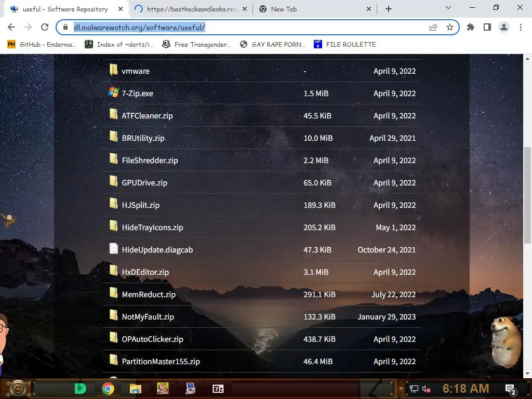Click the zip icon beside ATFCleaner.zip
The image size is (532, 399).
click(x=113, y=114)
